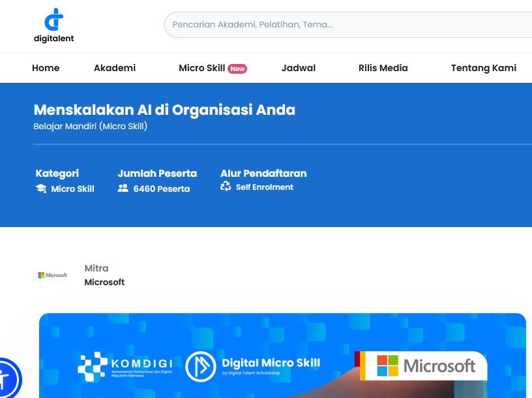Select the Kategori label
This screenshot has width=532, height=398.
coord(57,174)
